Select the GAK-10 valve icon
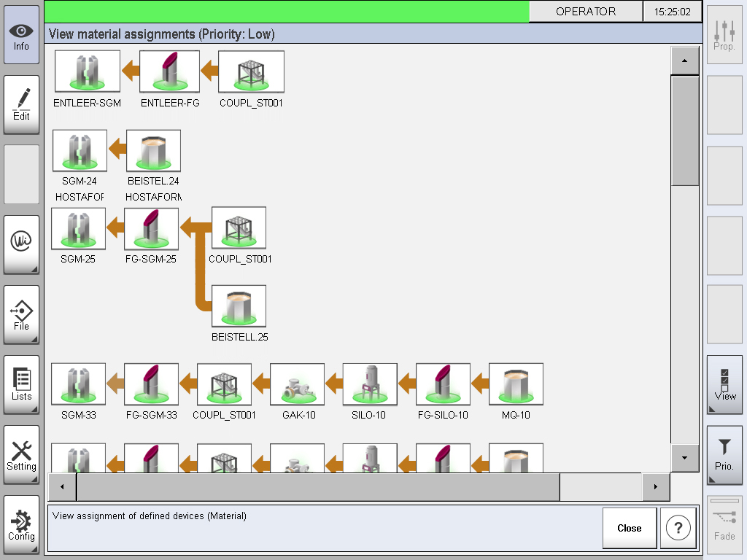Image resolution: width=747 pixels, height=560 pixels. tap(297, 383)
